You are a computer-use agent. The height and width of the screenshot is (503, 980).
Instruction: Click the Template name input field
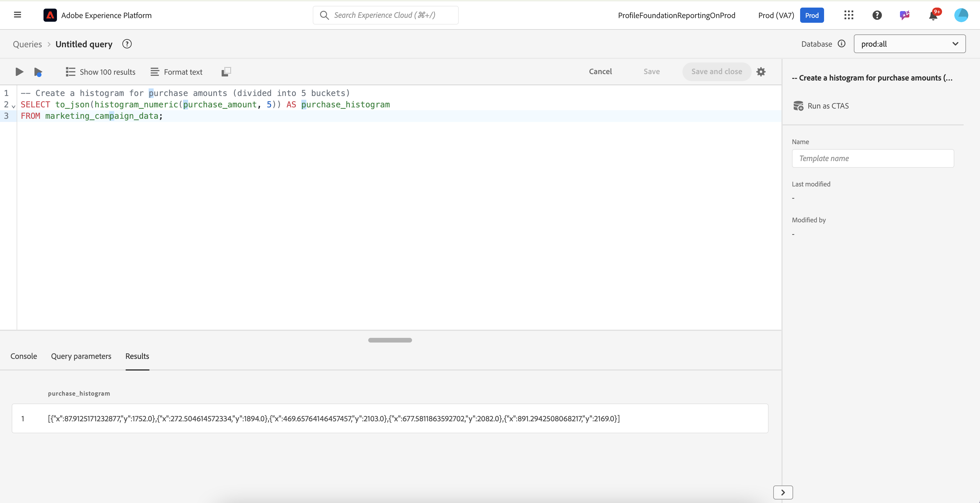[873, 158]
